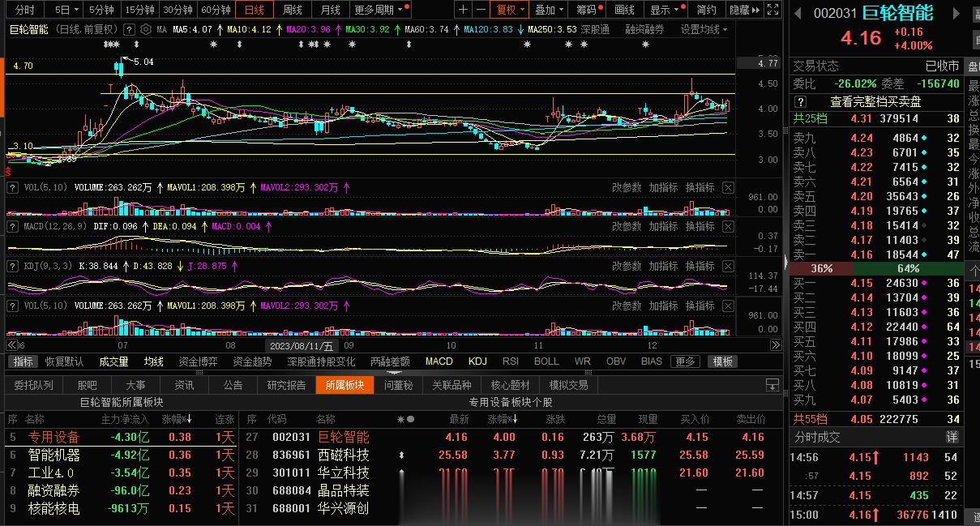Go to next stock with right arrow
Screen dimensions: 980x526
[x=956, y=14]
